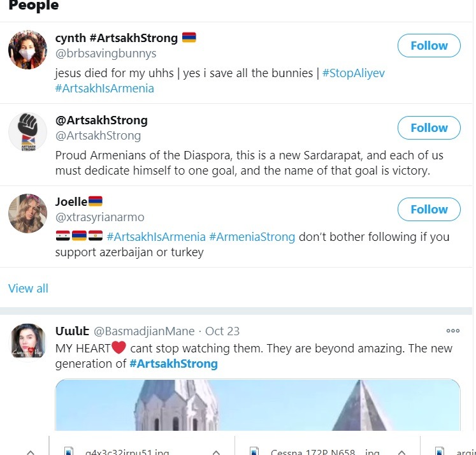Click the Cessna 172P download file icon
The width and height of the screenshot is (476, 455).
pyautogui.click(x=255, y=451)
